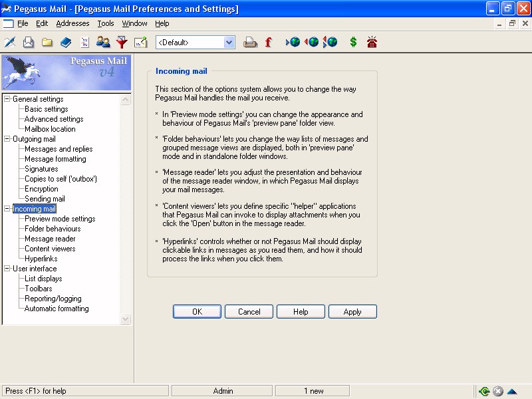Select Advanced settings in the tree
Image resolution: width=532 pixels, height=399 pixels.
54,119
